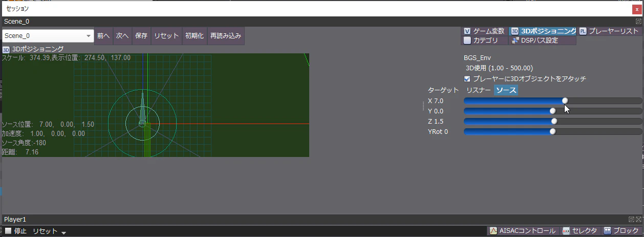Click the スケール readout at top of 3D view
Viewport: 644px width, 237px height.
pyautogui.click(x=66, y=57)
